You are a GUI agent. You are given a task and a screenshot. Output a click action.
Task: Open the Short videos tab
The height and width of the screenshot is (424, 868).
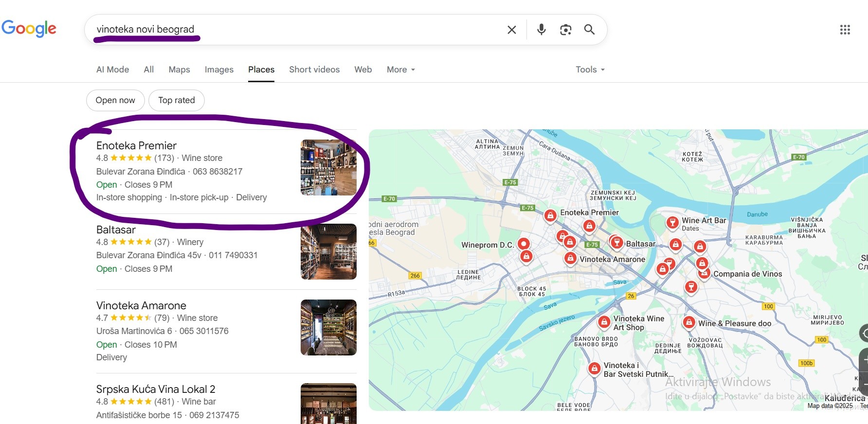[x=314, y=70]
